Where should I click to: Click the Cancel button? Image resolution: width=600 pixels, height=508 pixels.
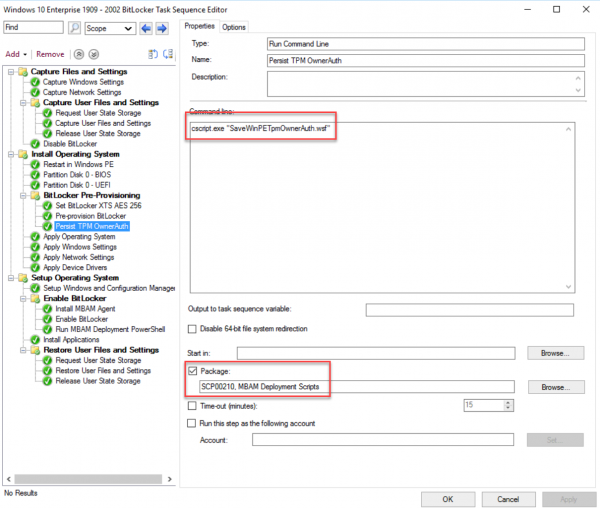coord(508,499)
